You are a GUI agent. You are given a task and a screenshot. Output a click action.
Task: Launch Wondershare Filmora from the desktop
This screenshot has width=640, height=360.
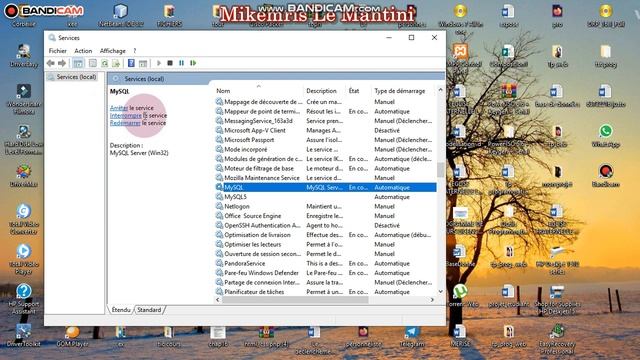tap(24, 99)
